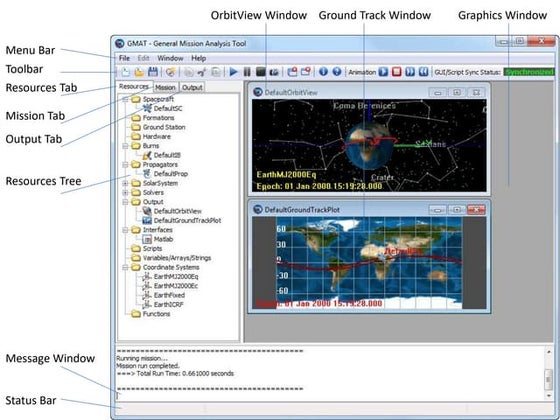Select the Hardware folder
This screenshot has height=420, width=560.
pos(156,136)
